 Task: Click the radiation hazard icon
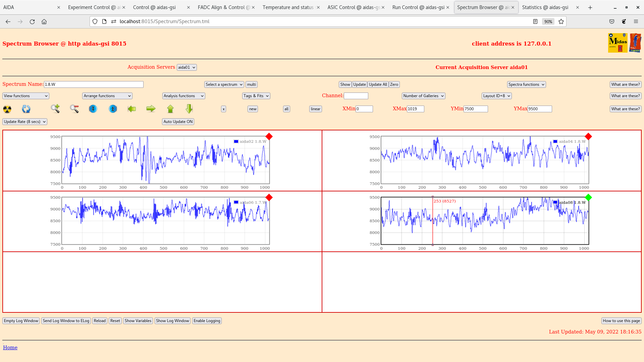[7, 109]
